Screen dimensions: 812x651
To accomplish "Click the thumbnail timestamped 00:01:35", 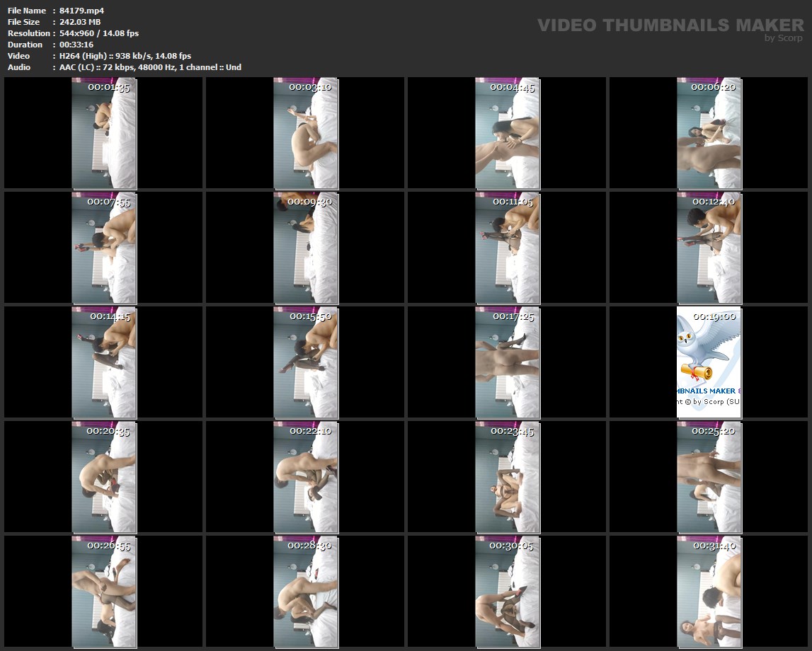I will [104, 134].
